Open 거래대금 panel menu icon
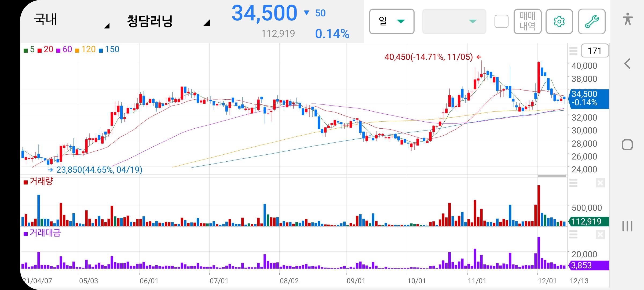This screenshot has width=644, height=290. (573, 234)
